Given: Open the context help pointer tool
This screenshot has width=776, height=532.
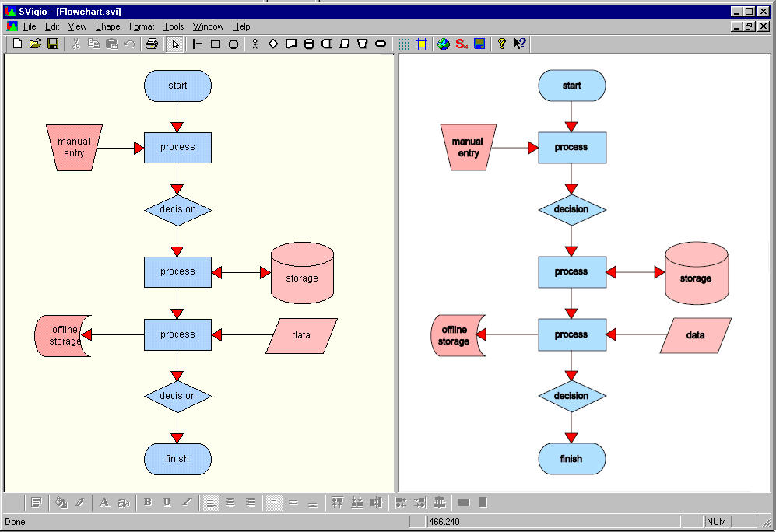Looking at the screenshot, I should 519,44.
